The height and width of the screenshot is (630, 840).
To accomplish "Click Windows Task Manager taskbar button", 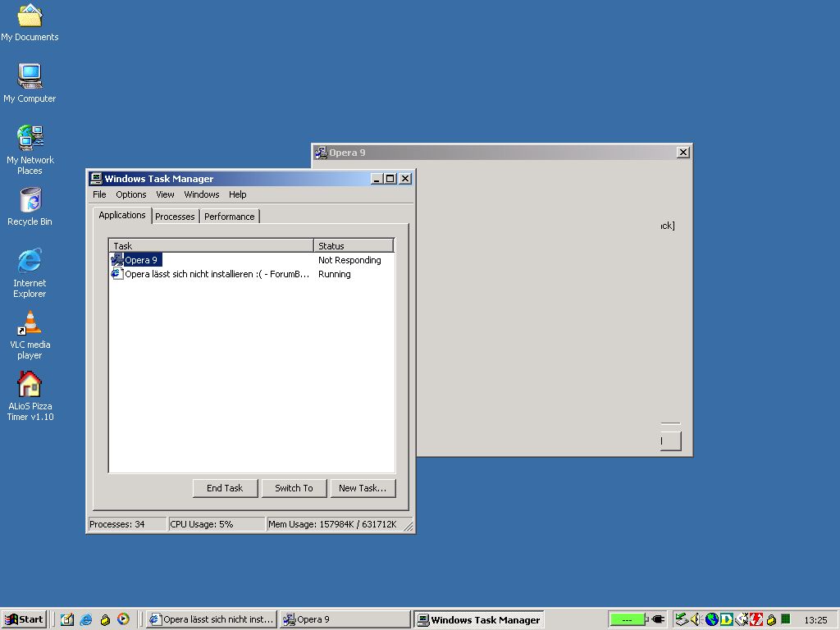I will (479, 620).
